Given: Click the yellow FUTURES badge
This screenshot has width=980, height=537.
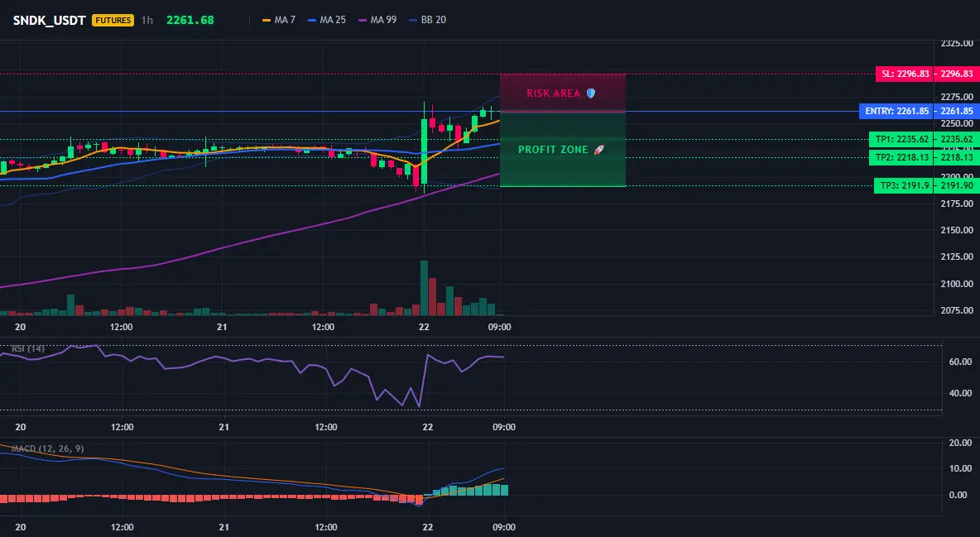Looking at the screenshot, I should [113, 20].
